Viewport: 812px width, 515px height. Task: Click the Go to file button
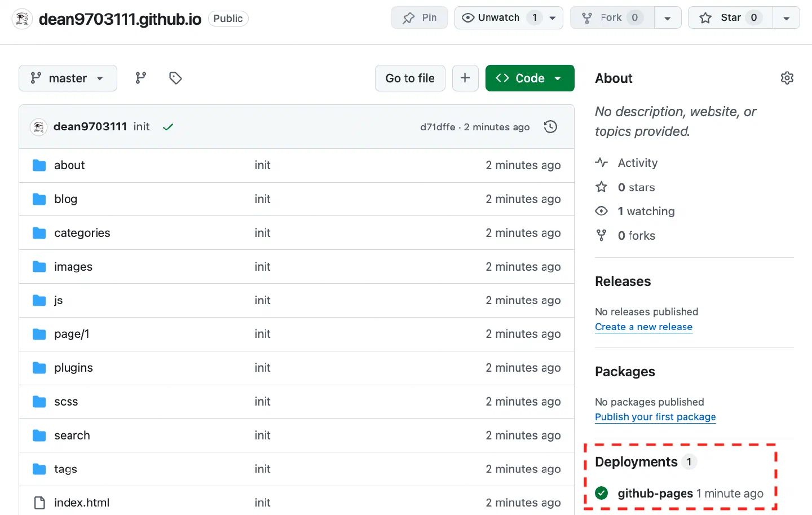click(x=410, y=78)
